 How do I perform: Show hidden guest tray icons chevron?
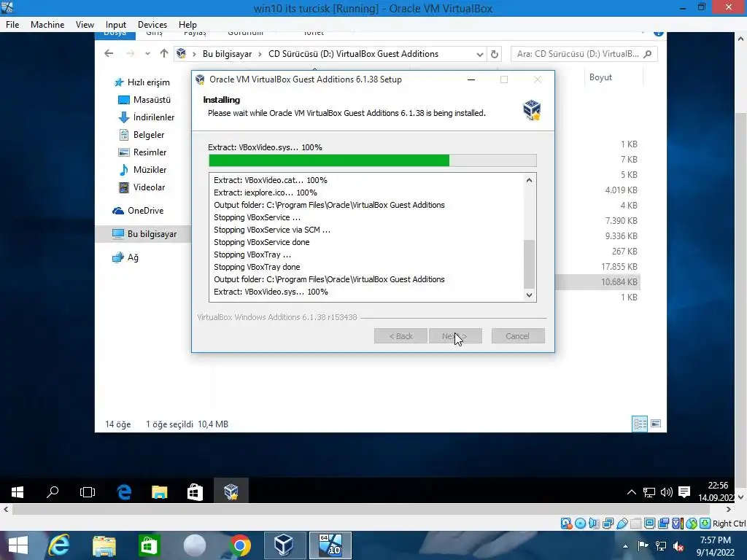(631, 492)
